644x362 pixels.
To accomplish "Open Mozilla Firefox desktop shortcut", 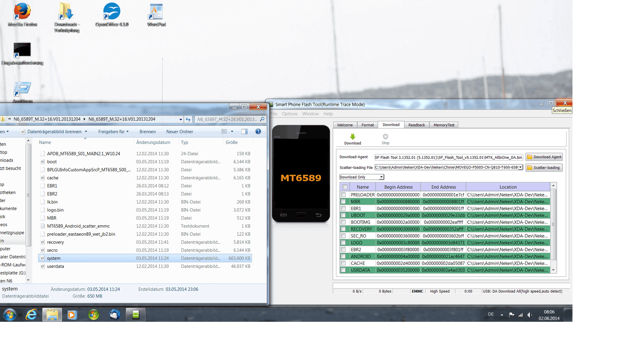I will point(22,15).
